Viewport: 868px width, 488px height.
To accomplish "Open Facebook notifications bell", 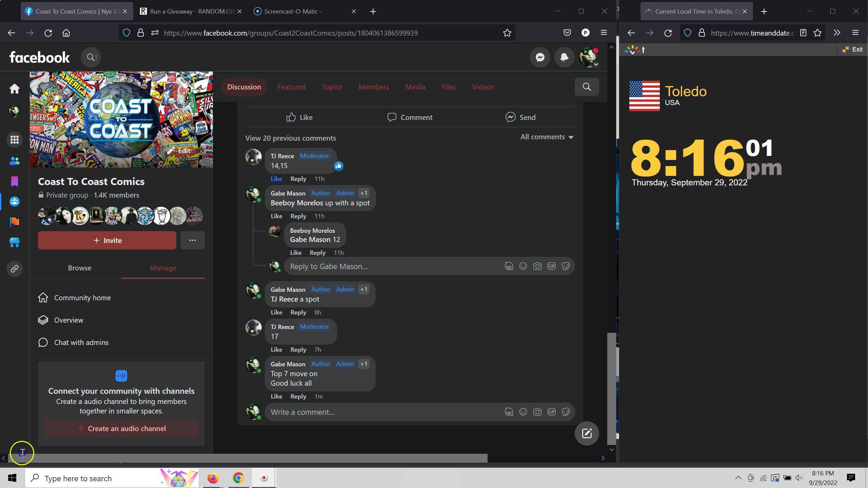I will pos(564,57).
